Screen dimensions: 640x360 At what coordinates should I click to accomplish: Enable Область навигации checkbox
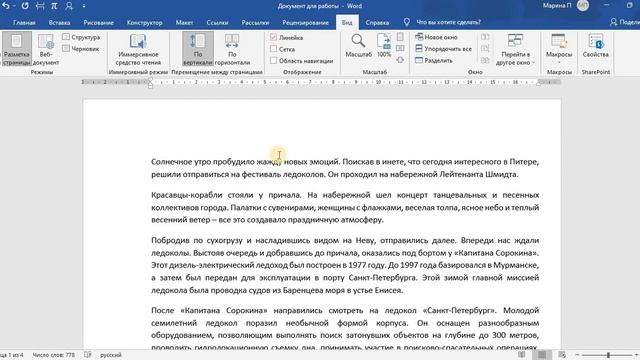point(273,60)
